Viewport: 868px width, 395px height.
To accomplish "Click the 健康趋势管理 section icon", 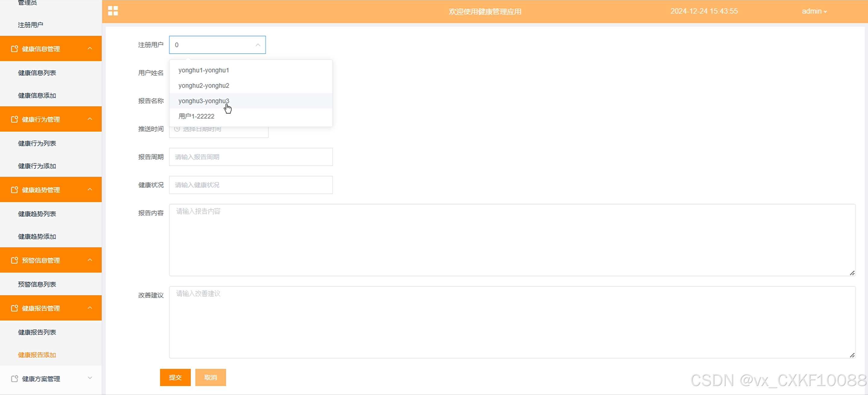I will coord(14,190).
